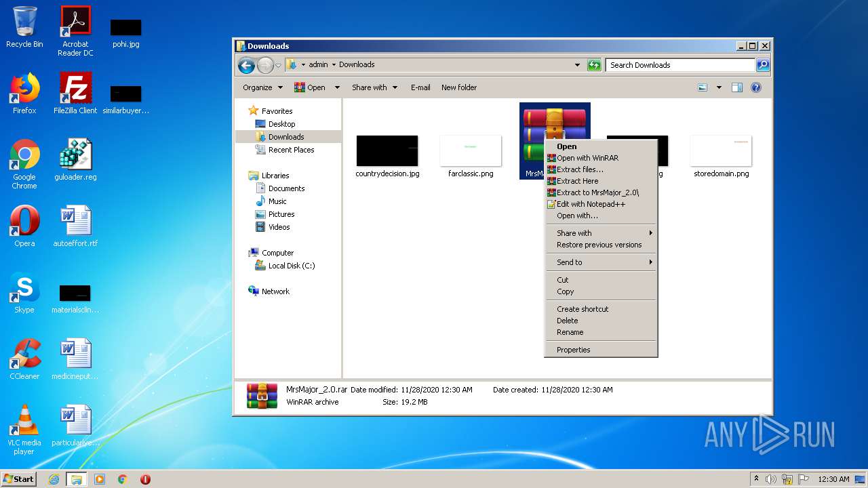Click Opera icon in taskbar
This screenshot has height=488, width=868.
click(145, 479)
